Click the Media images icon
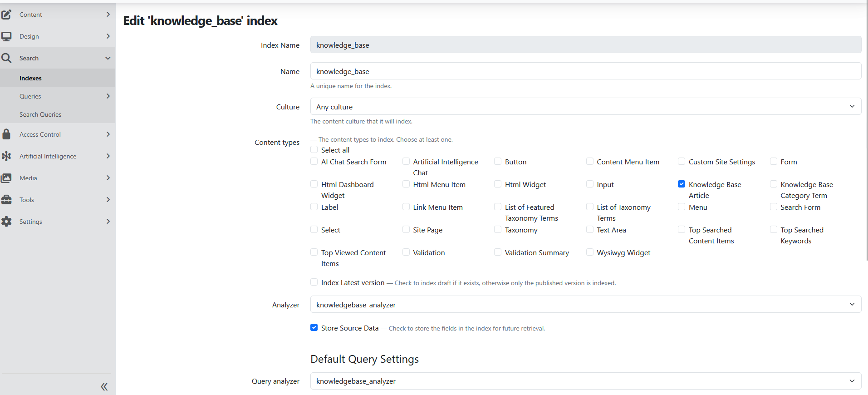The image size is (868, 395). pyautogui.click(x=6, y=178)
